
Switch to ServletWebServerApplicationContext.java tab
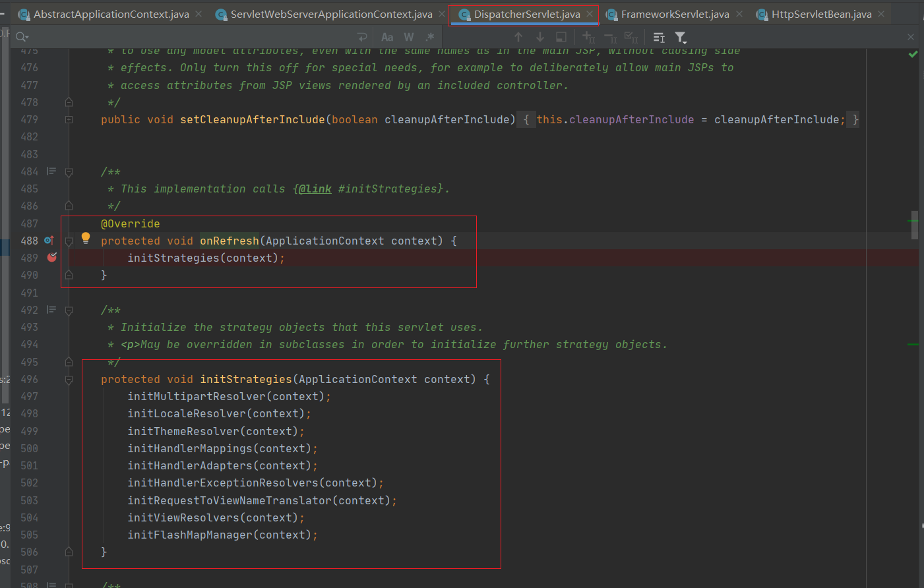pyautogui.click(x=331, y=14)
